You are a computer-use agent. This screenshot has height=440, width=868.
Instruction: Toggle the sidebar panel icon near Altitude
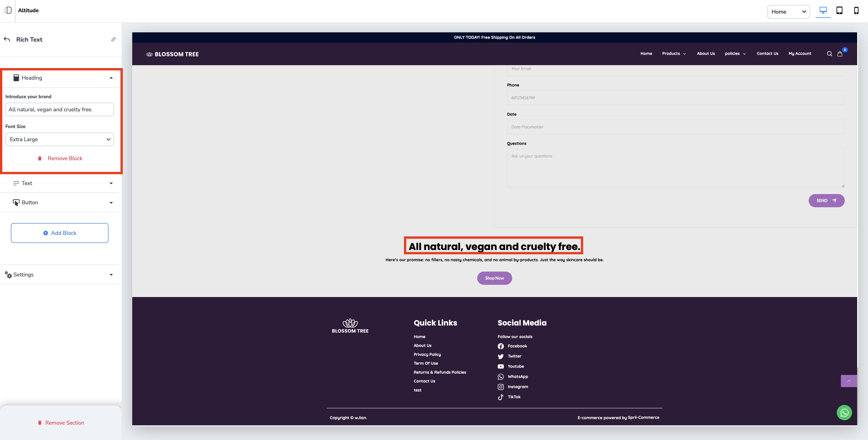click(8, 10)
